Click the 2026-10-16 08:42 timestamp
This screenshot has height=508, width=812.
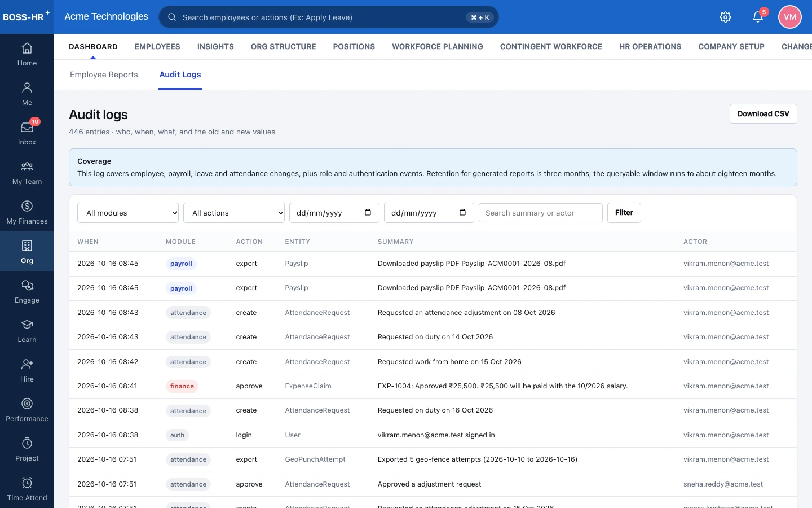108,362
